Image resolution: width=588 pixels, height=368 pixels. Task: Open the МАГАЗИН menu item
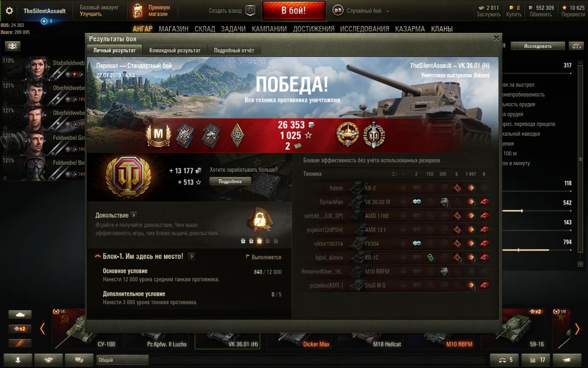[x=173, y=29]
